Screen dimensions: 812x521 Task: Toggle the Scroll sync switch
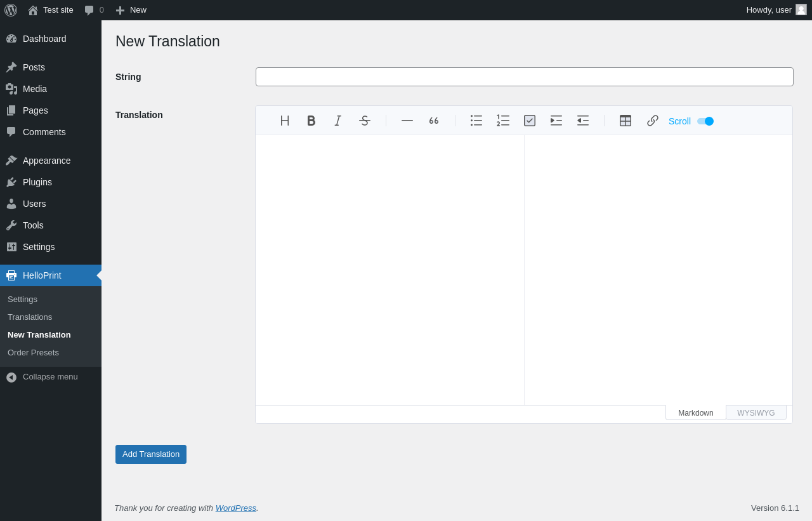coord(705,121)
